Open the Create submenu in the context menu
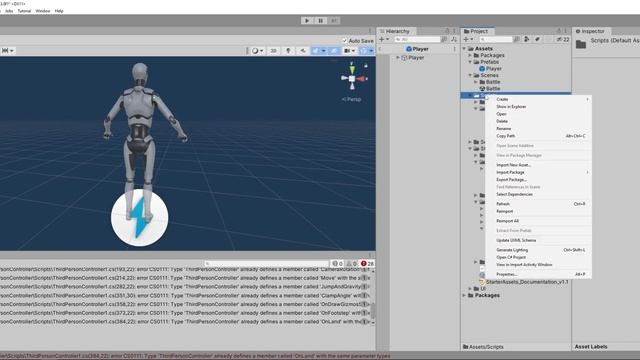The image size is (640, 360). tap(538, 99)
